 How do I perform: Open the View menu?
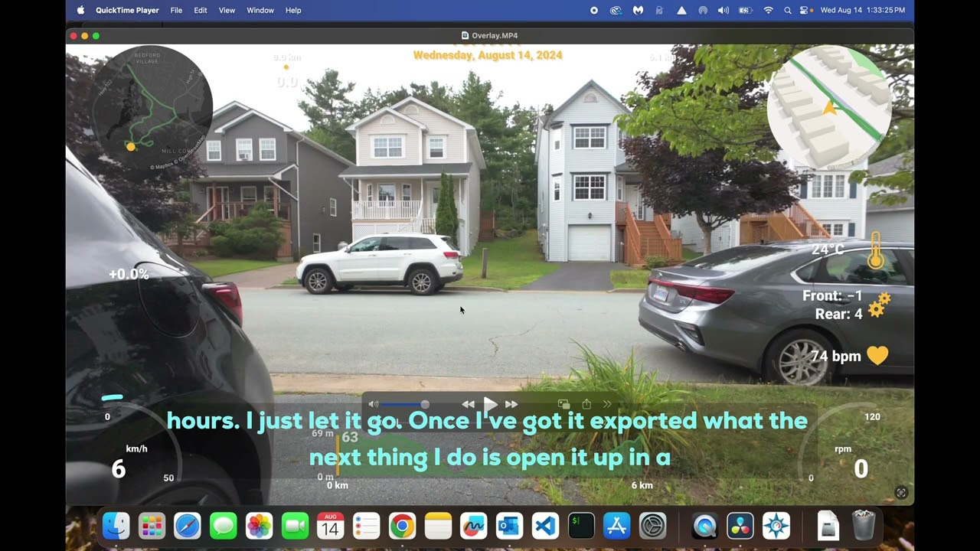[227, 10]
